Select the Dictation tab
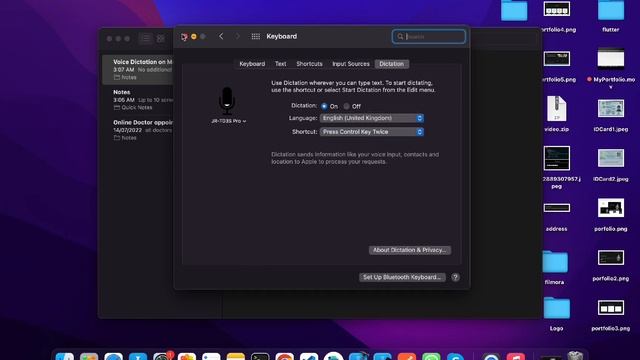The image size is (640, 360). tap(391, 64)
